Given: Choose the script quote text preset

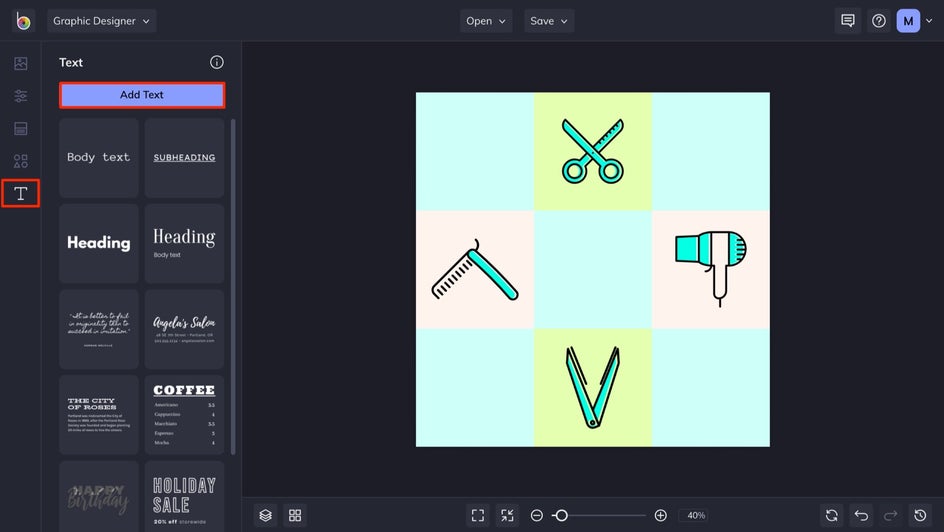Looking at the screenshot, I should 99,329.
